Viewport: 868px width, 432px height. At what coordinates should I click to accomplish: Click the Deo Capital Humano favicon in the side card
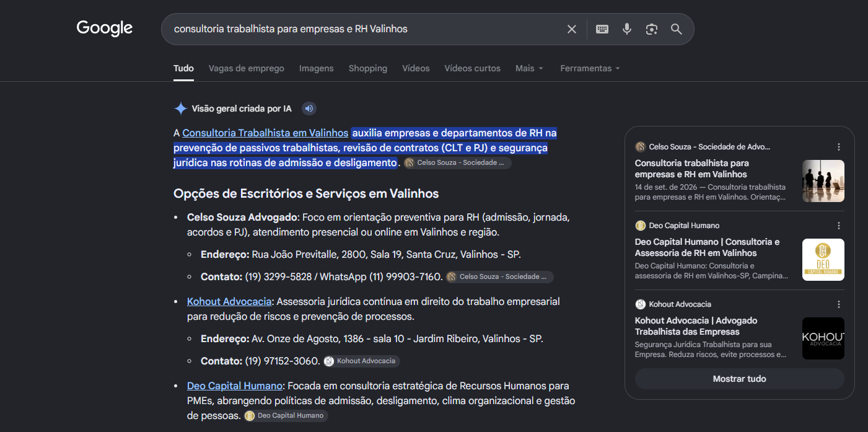640,226
